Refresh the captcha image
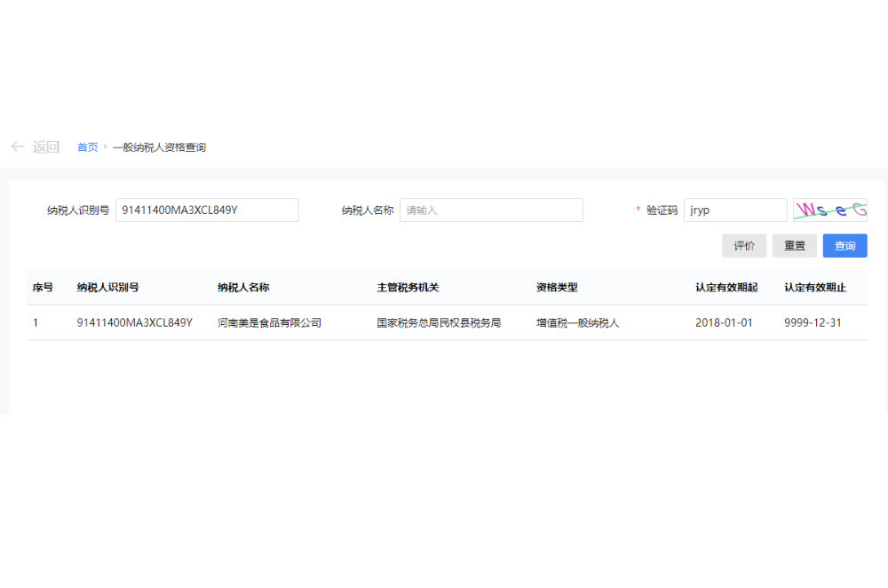This screenshot has width=888, height=588. pyautogui.click(x=829, y=211)
